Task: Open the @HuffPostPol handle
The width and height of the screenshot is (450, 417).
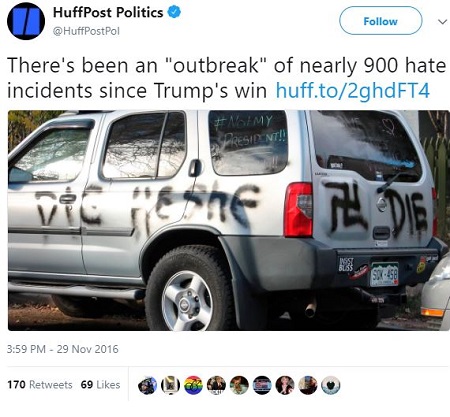Action: click(86, 31)
